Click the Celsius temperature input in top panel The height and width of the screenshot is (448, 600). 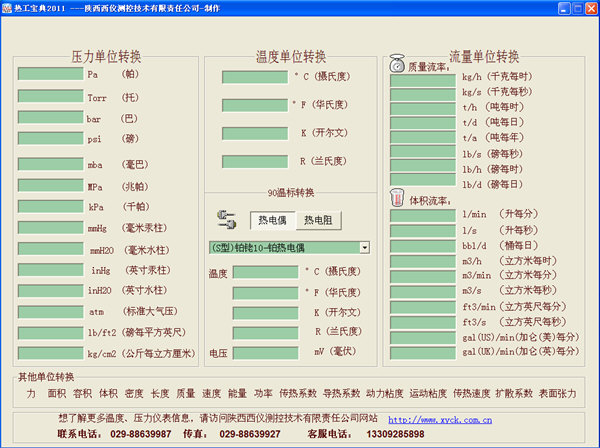point(254,77)
